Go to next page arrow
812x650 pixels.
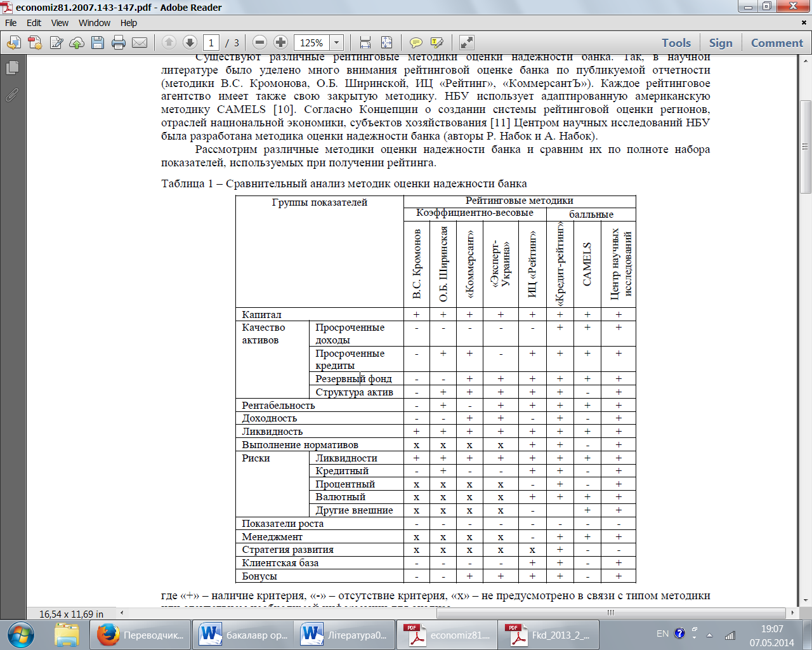pyautogui.click(x=190, y=43)
